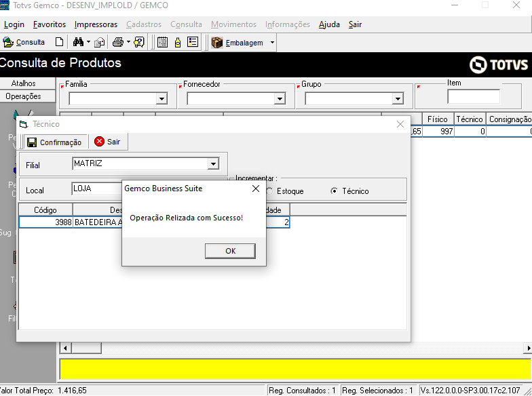Click the blank new document icon
Screen dimensions: 532x396
[59, 42]
